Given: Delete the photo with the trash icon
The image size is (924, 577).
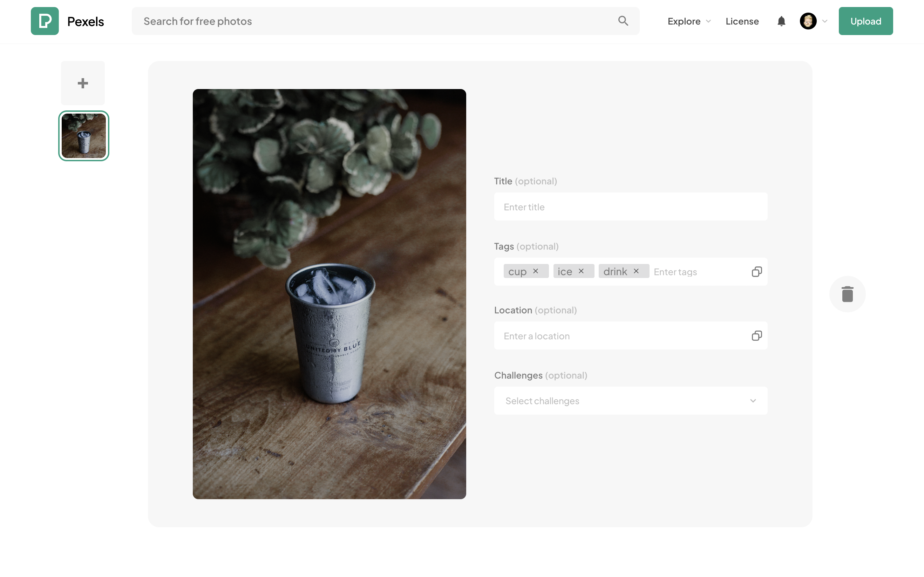Looking at the screenshot, I should 847,294.
